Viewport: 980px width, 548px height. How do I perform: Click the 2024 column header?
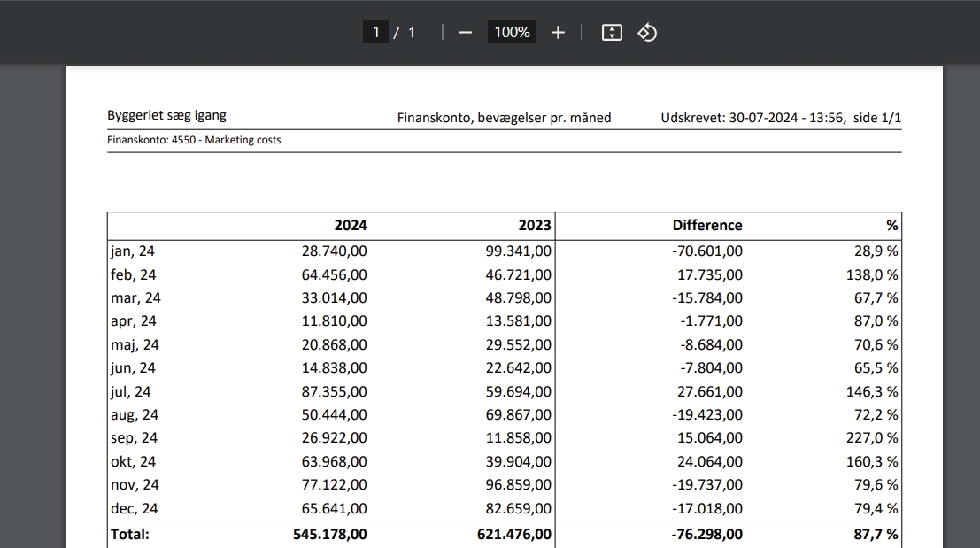tap(350, 225)
